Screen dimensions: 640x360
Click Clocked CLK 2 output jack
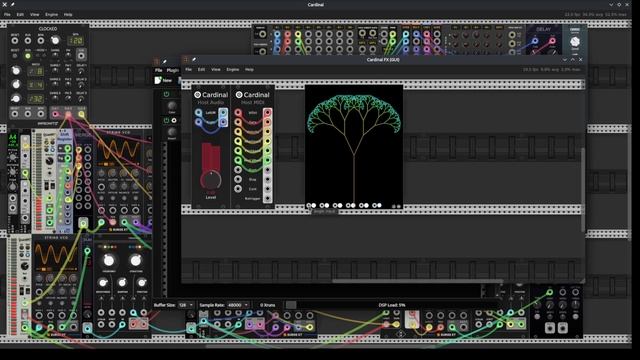(x=68, y=114)
